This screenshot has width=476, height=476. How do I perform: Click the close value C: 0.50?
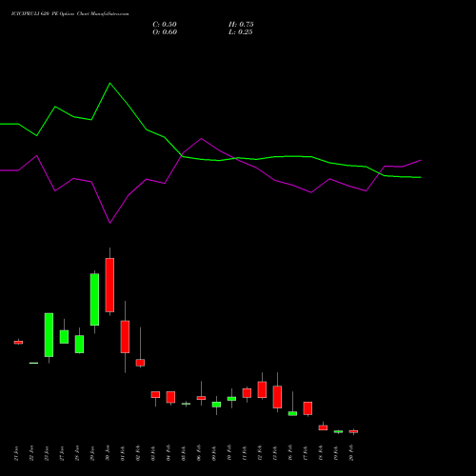tap(165, 25)
